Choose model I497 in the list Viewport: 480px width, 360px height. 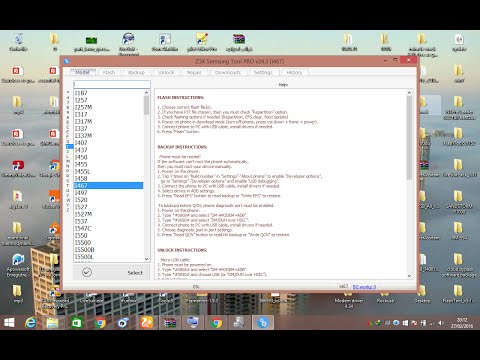[108, 193]
